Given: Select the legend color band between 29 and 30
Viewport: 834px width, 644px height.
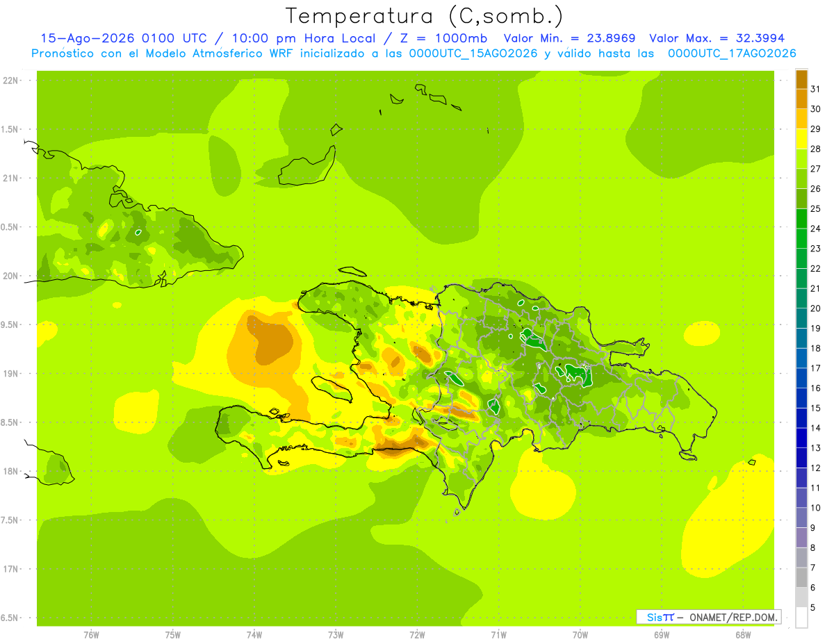Looking at the screenshot, I should 801,119.
